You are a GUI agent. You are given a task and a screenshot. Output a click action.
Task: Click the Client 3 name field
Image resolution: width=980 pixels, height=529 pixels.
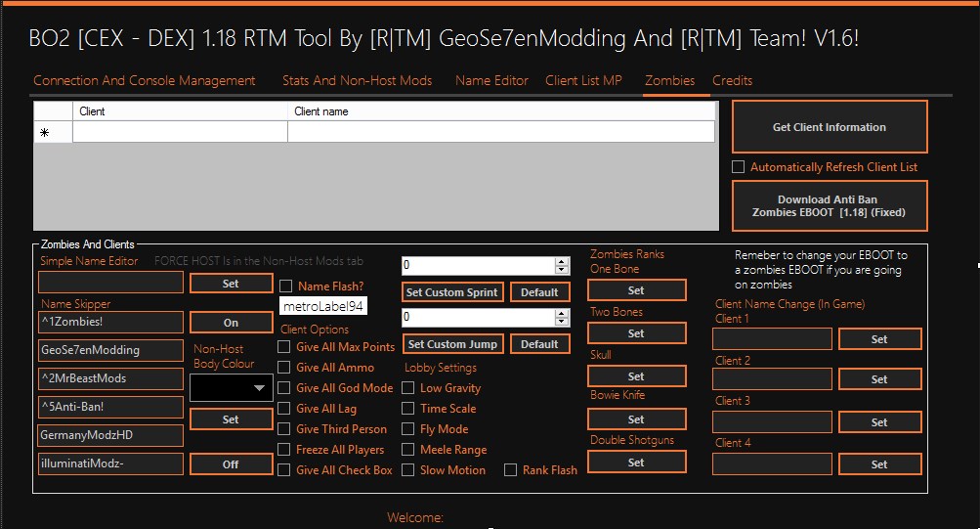coord(772,422)
